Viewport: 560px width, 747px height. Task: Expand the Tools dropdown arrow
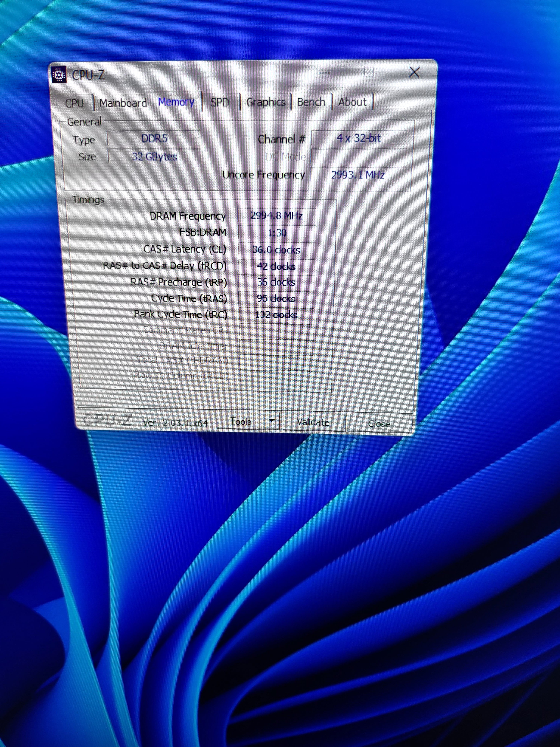[x=272, y=421]
